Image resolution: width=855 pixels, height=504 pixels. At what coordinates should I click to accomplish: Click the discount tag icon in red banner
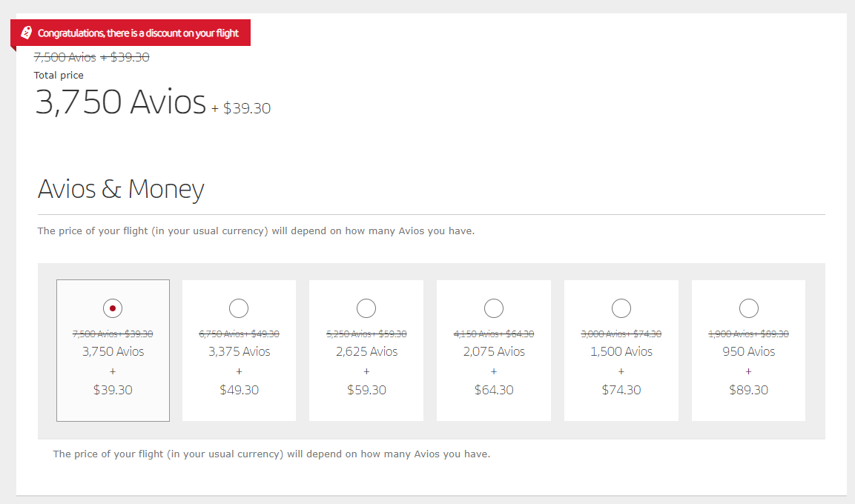pyautogui.click(x=27, y=33)
